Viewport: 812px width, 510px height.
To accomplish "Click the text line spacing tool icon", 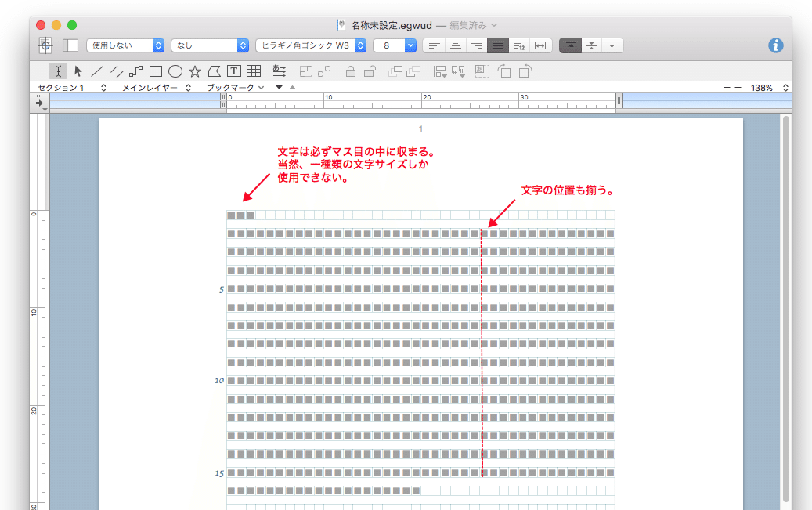I will [x=279, y=71].
